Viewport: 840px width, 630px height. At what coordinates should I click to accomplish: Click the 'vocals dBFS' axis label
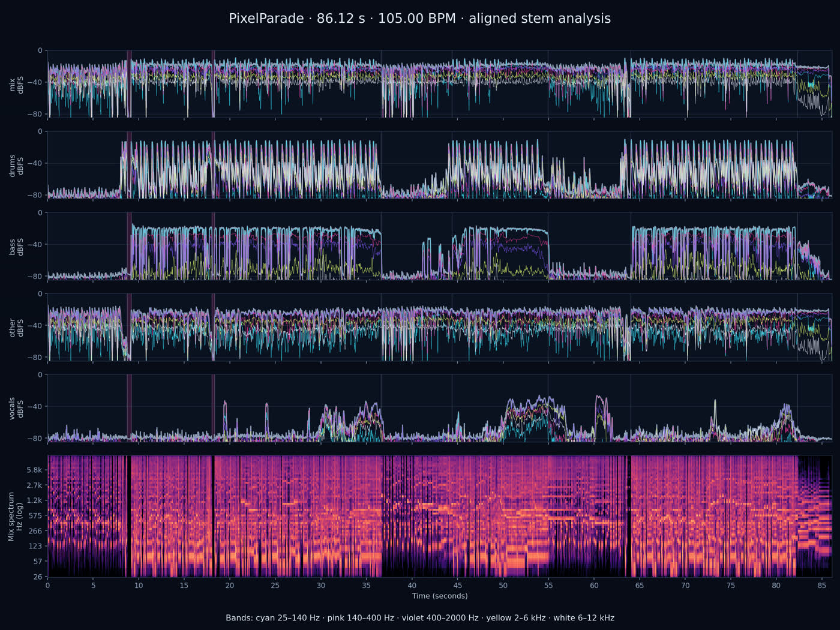coord(16,409)
